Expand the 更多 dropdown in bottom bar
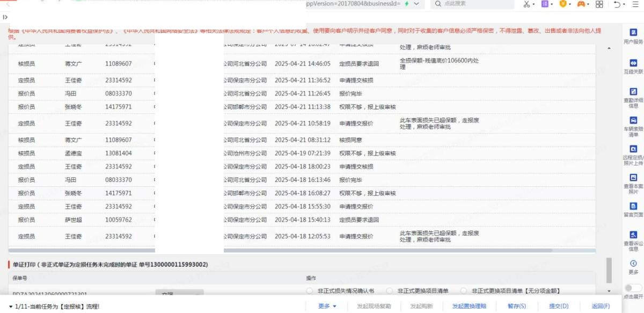The width and height of the screenshot is (644, 313). [x=327, y=306]
